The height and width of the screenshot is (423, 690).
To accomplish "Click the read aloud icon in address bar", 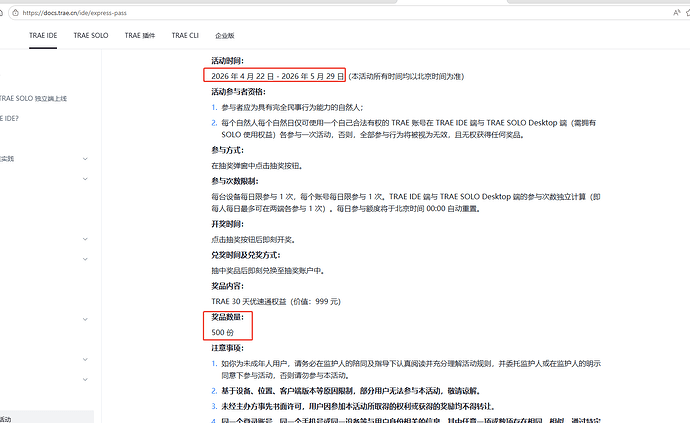I will point(677,13).
